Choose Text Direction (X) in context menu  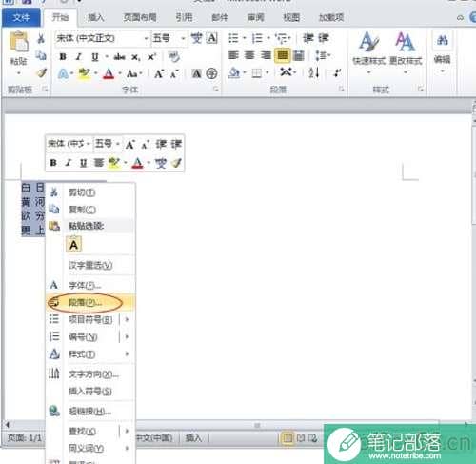point(90,374)
